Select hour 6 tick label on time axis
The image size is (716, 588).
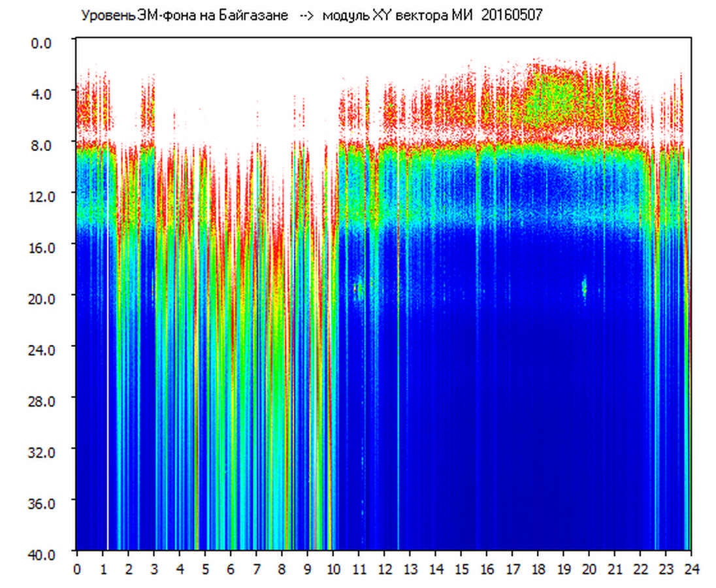point(231,569)
